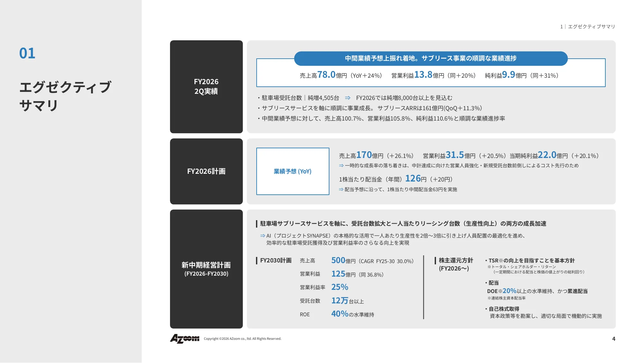Click the 'DOE※20%以上の水準維持、かつ累進配当' line
The image size is (644, 363).
click(537, 291)
